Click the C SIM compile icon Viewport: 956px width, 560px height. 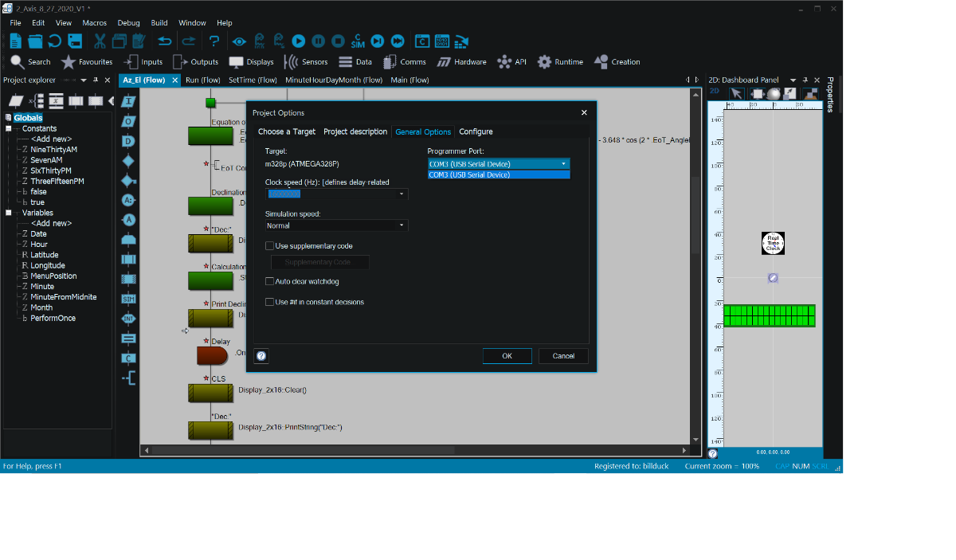[358, 41]
